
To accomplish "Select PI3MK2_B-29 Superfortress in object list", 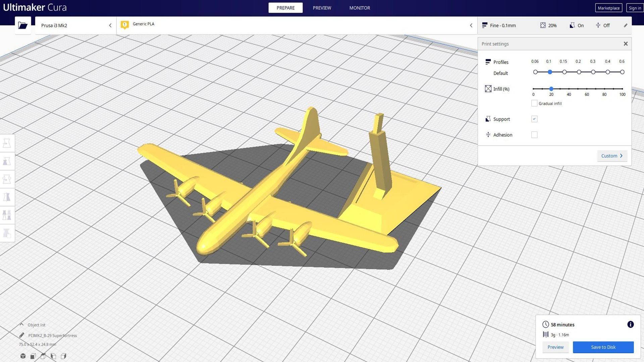I will tap(53, 336).
